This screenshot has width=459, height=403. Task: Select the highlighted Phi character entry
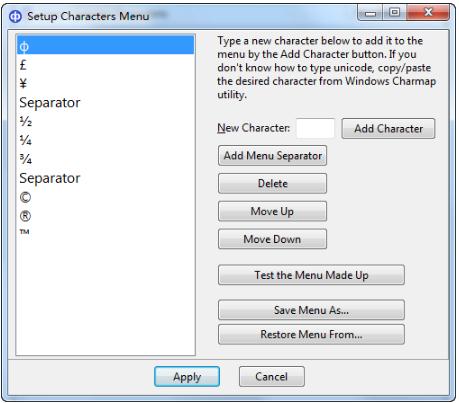point(105,45)
